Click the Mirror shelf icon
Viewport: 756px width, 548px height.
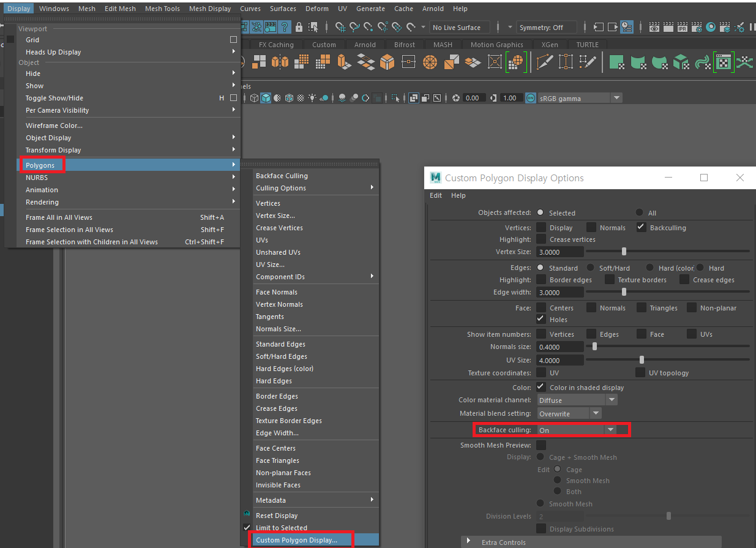(280, 62)
